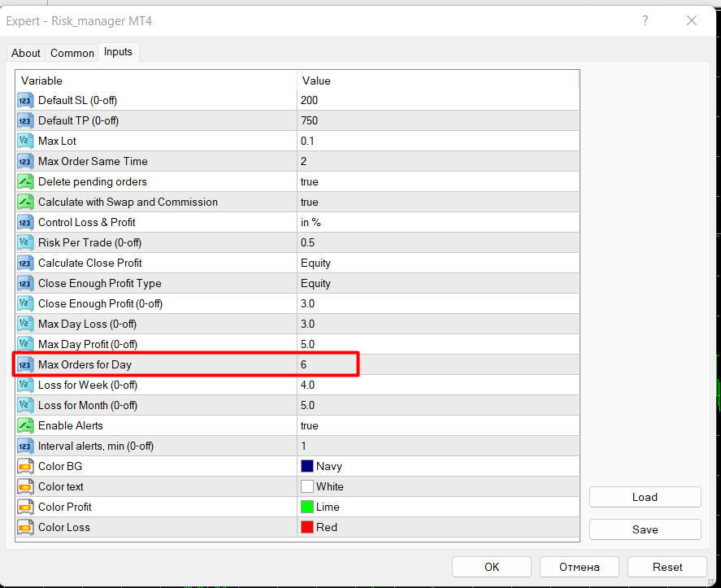Click the icon beside Max Order Same Time
The height and width of the screenshot is (588, 721).
(x=25, y=161)
